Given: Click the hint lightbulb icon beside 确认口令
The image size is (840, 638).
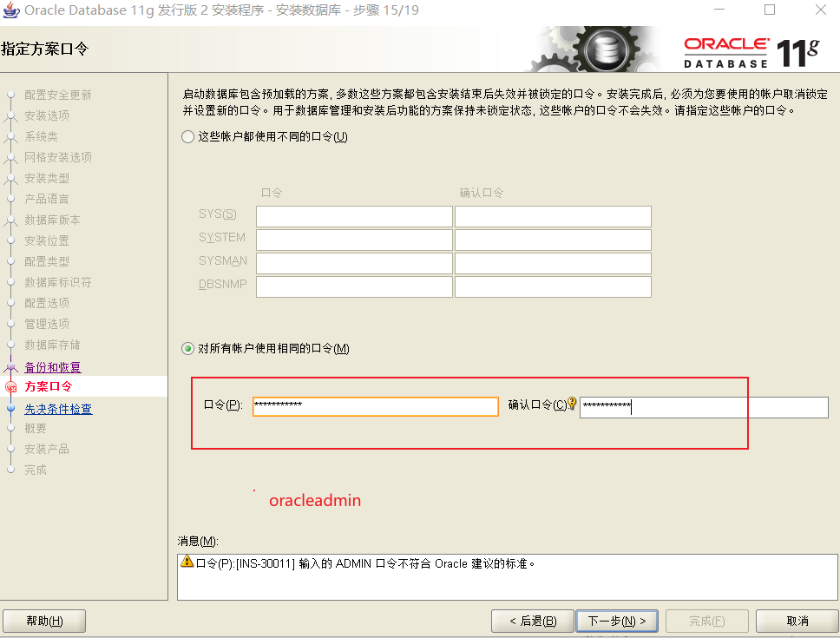Looking at the screenshot, I should pyautogui.click(x=572, y=403).
